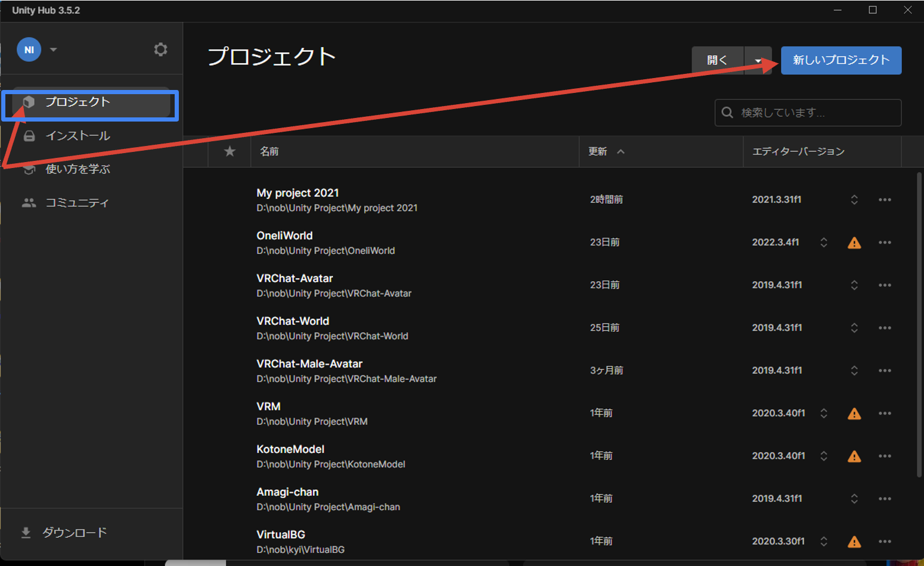
Task: Click warning icon on VirtualBG project
Action: [x=854, y=542]
